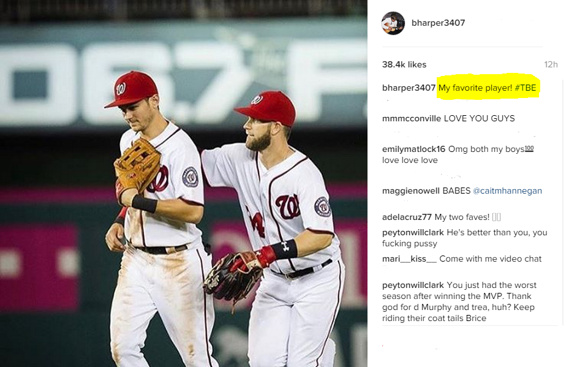Open peytonwillclark's profile on 'He's better' comment

click(413, 232)
